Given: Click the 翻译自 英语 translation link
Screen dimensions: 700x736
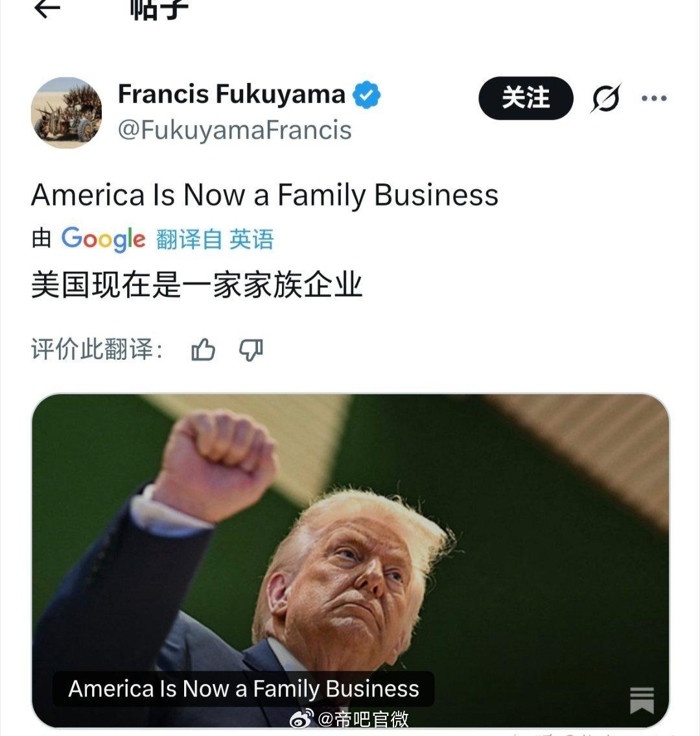Looking at the screenshot, I should click(x=215, y=239).
